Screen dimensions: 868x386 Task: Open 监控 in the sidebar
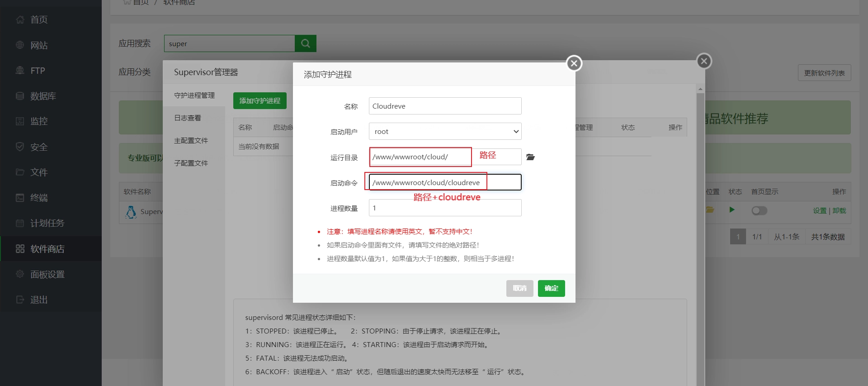point(39,121)
